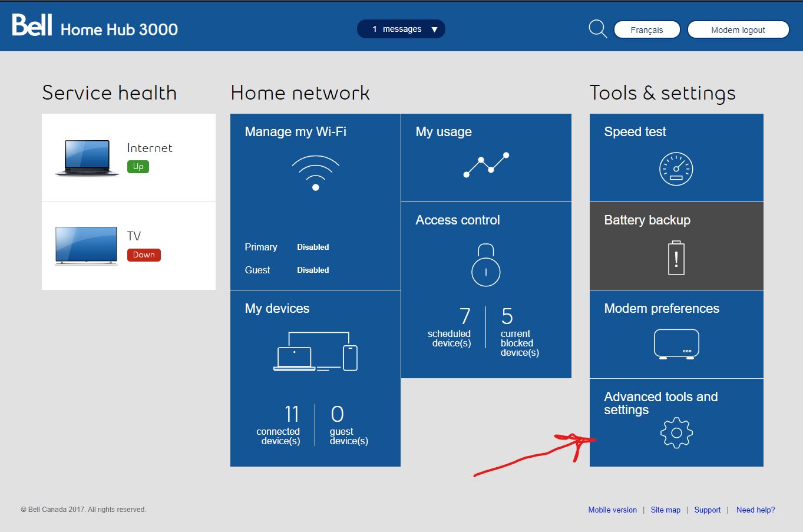Check the TV Down status badge
Screen dimensions: 803x532
[144, 255]
